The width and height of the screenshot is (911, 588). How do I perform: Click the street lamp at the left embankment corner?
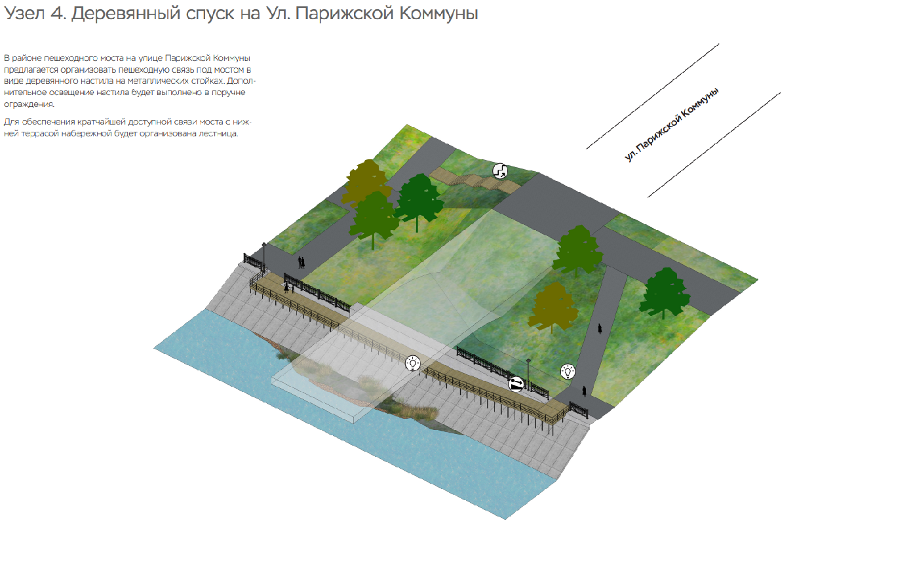[264, 256]
